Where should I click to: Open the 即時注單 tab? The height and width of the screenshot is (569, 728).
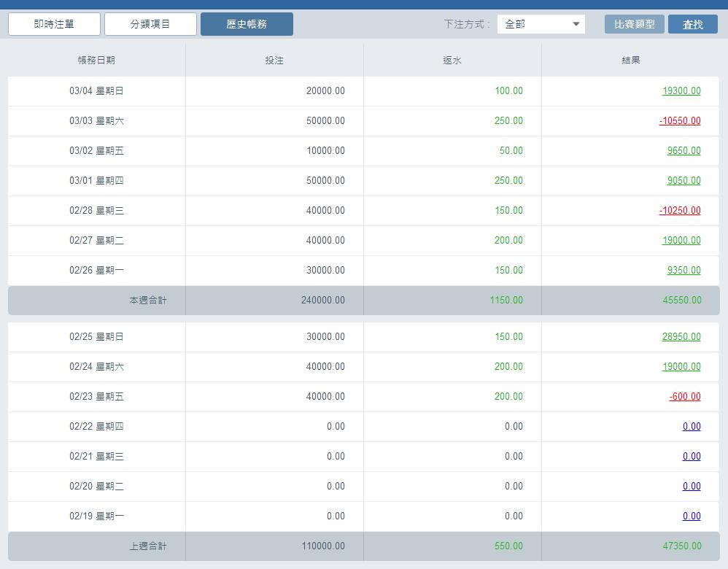54,24
